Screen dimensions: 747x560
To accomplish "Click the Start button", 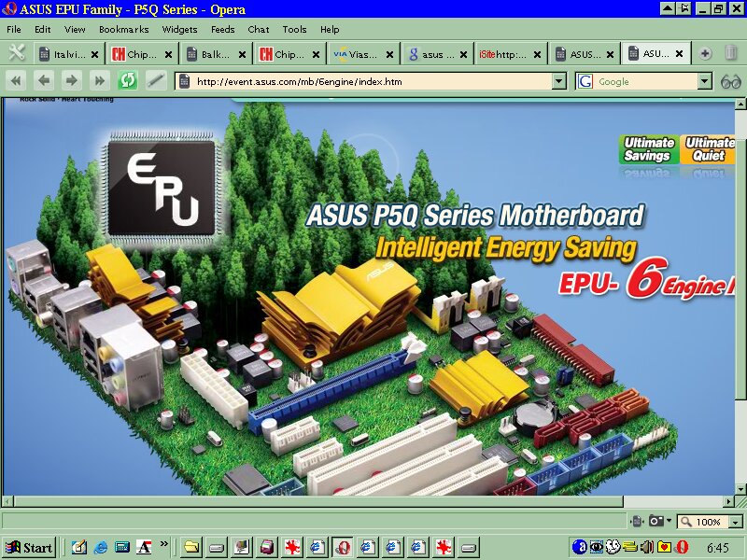I will [29, 548].
